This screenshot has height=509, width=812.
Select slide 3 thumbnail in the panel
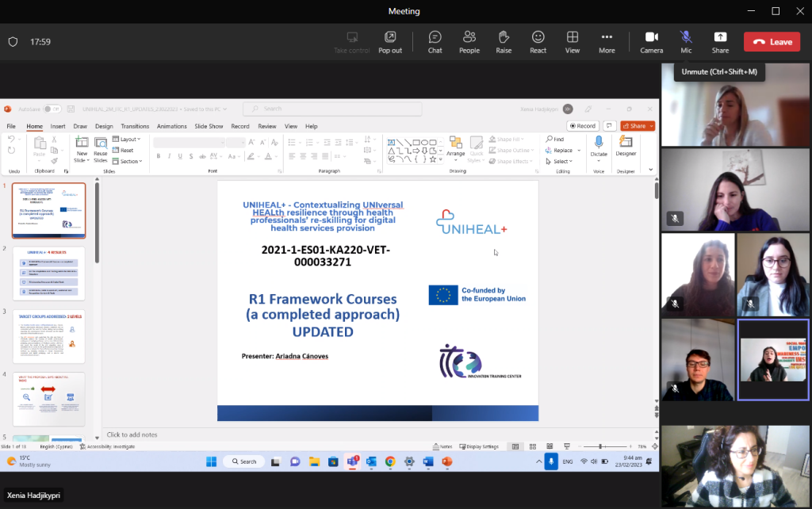[49, 335]
